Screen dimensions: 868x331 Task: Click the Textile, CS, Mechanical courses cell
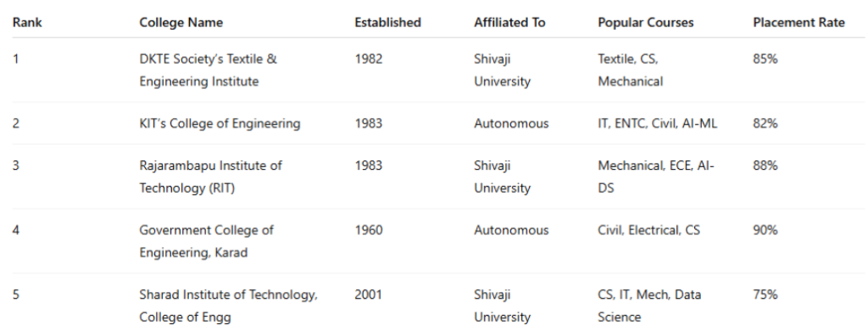[630, 70]
